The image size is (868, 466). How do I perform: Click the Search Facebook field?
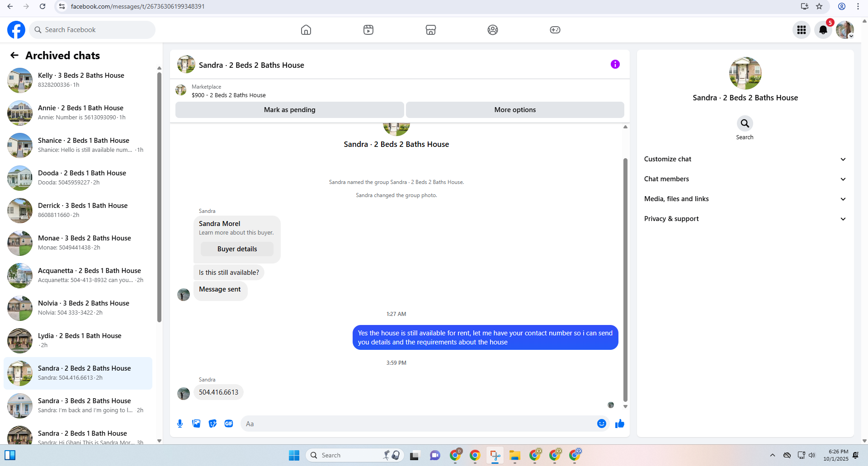(x=92, y=30)
